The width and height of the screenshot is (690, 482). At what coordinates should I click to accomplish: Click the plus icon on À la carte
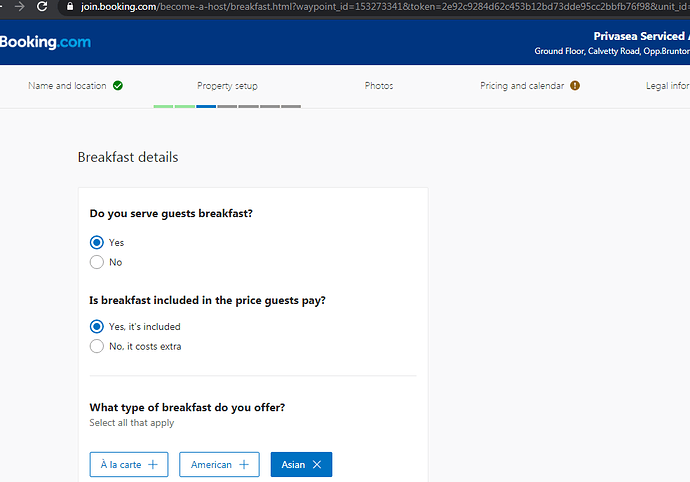click(153, 464)
